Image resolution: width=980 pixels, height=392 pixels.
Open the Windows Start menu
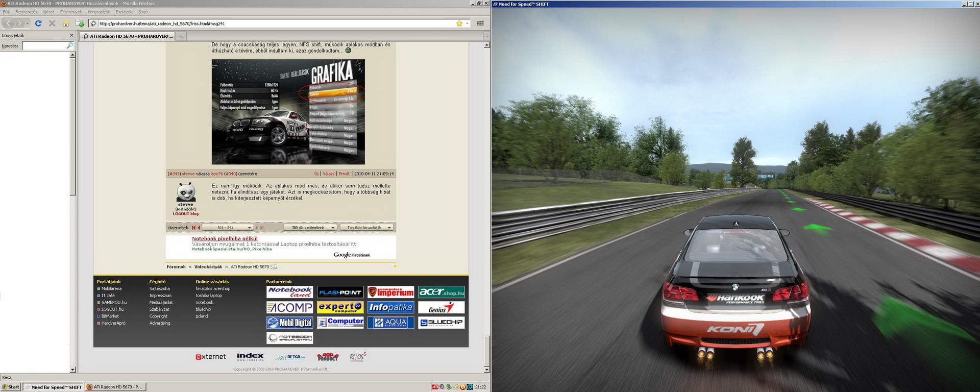pyautogui.click(x=11, y=387)
